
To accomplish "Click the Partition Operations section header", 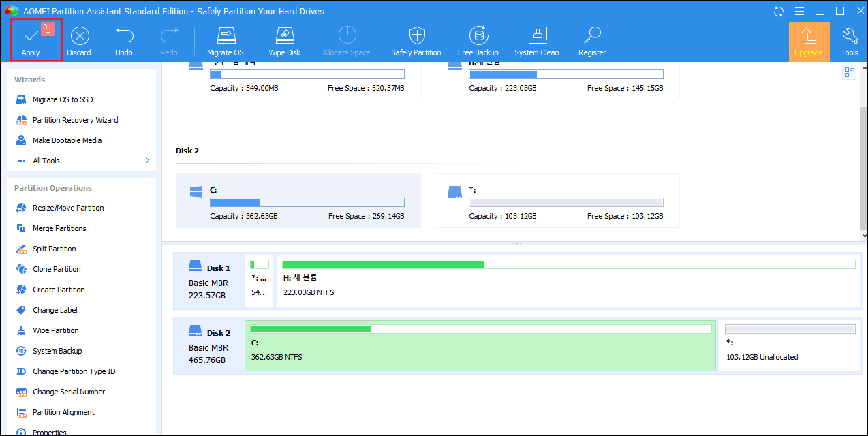I will 53,188.
